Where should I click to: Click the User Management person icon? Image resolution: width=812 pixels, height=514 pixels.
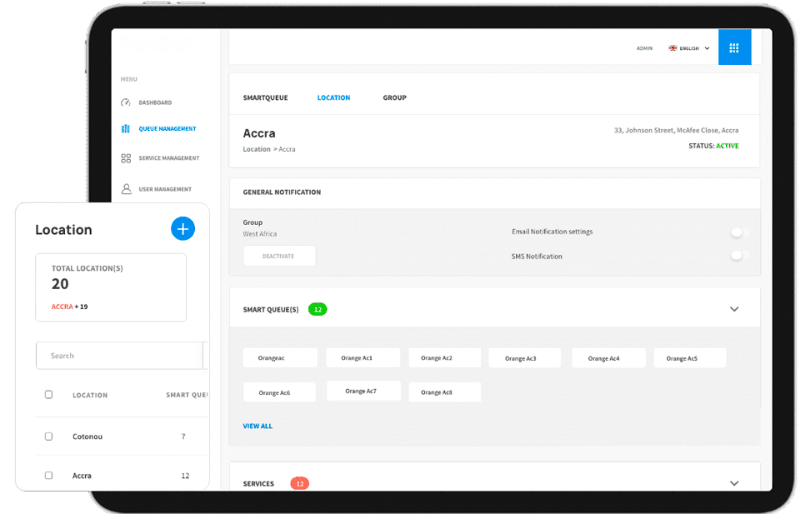click(x=126, y=189)
